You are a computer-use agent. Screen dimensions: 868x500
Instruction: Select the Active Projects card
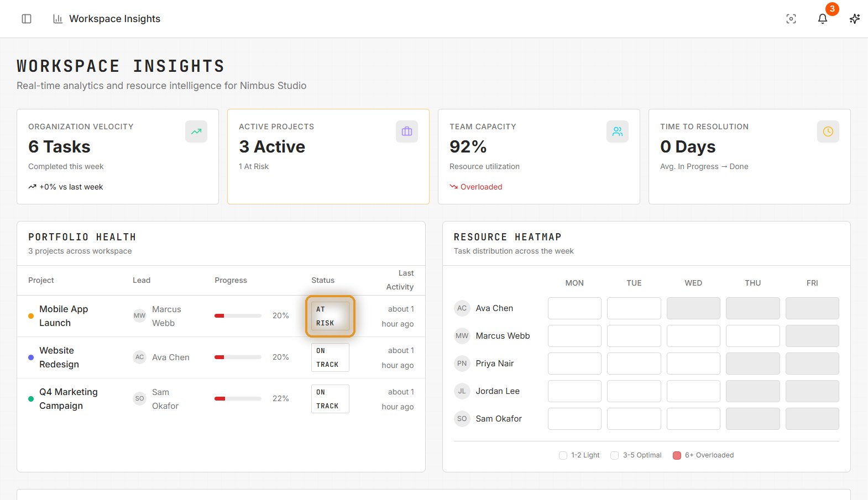(328, 156)
